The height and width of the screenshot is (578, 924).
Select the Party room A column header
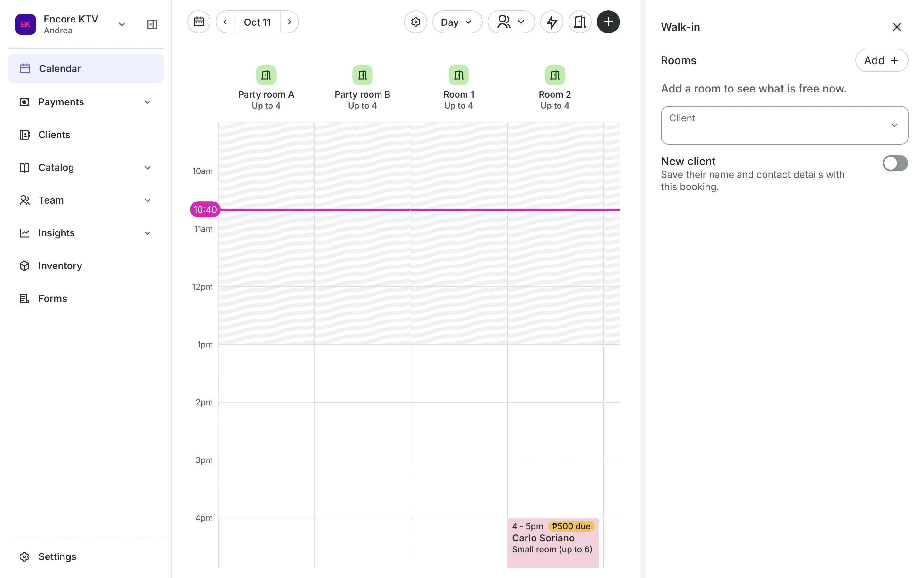tap(266, 88)
